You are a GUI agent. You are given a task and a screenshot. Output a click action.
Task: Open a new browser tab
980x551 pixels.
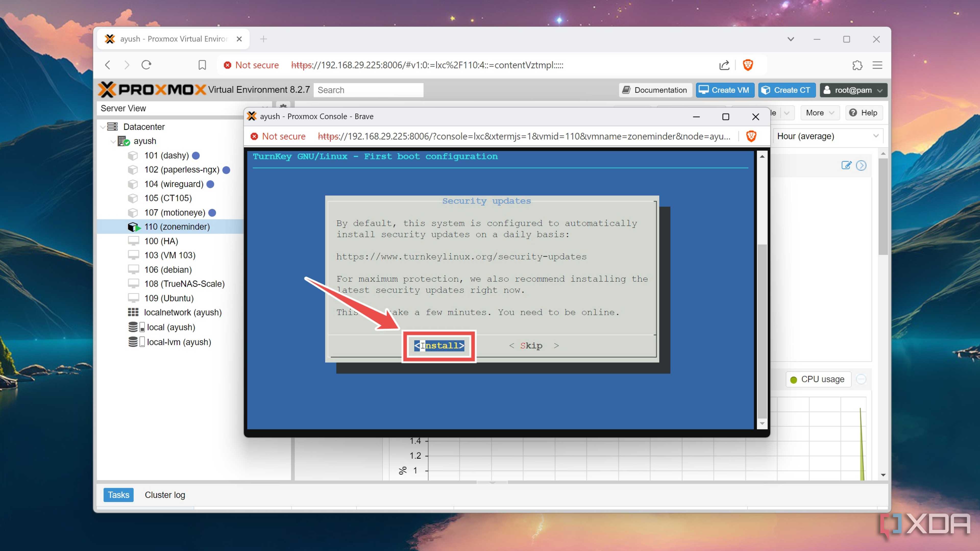tap(263, 39)
